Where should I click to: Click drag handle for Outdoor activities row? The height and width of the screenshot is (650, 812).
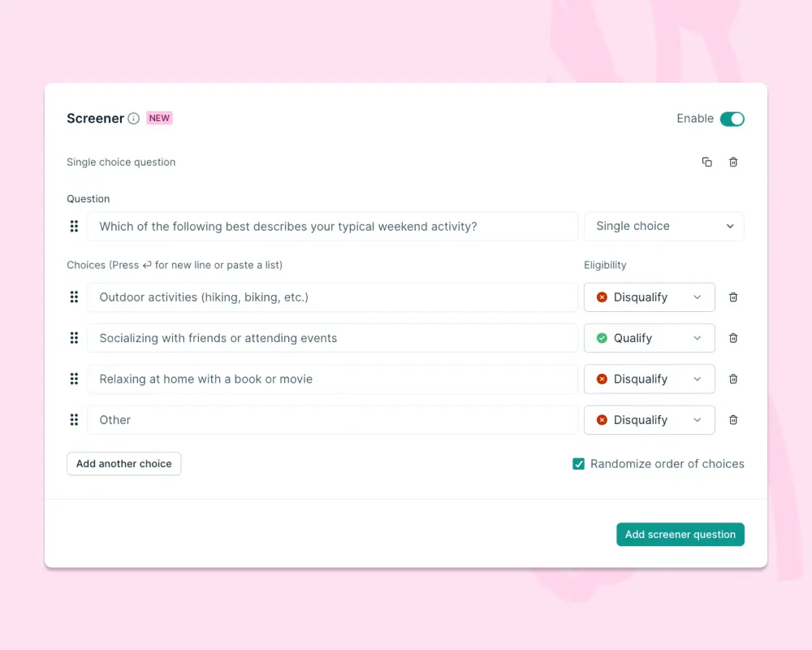(74, 297)
